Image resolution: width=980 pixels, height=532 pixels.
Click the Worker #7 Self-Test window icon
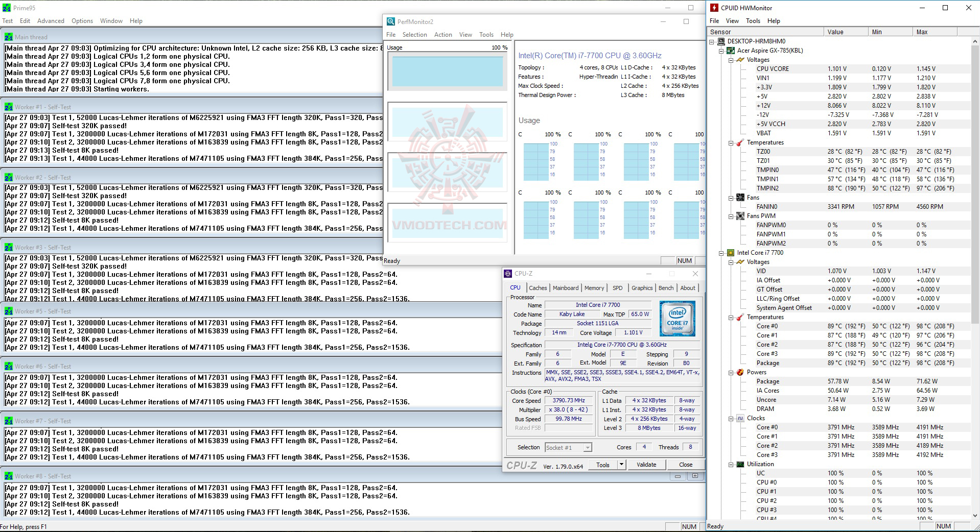pos(9,421)
